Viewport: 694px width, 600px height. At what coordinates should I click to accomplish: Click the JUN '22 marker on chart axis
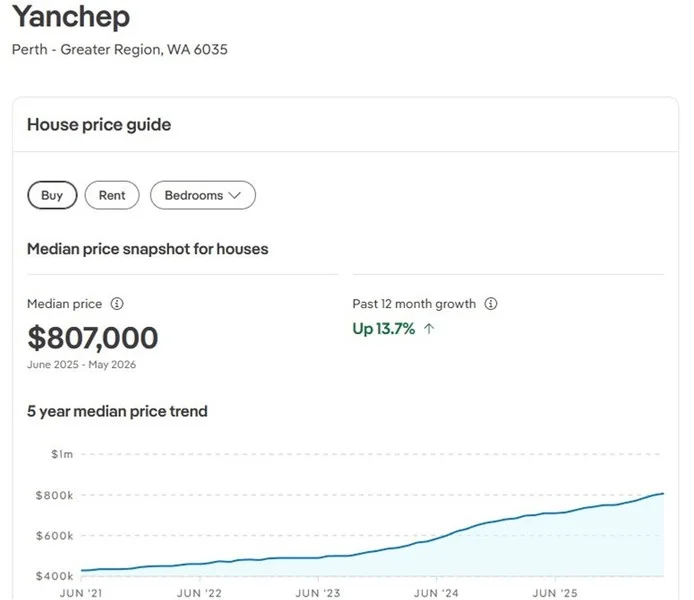200,593
